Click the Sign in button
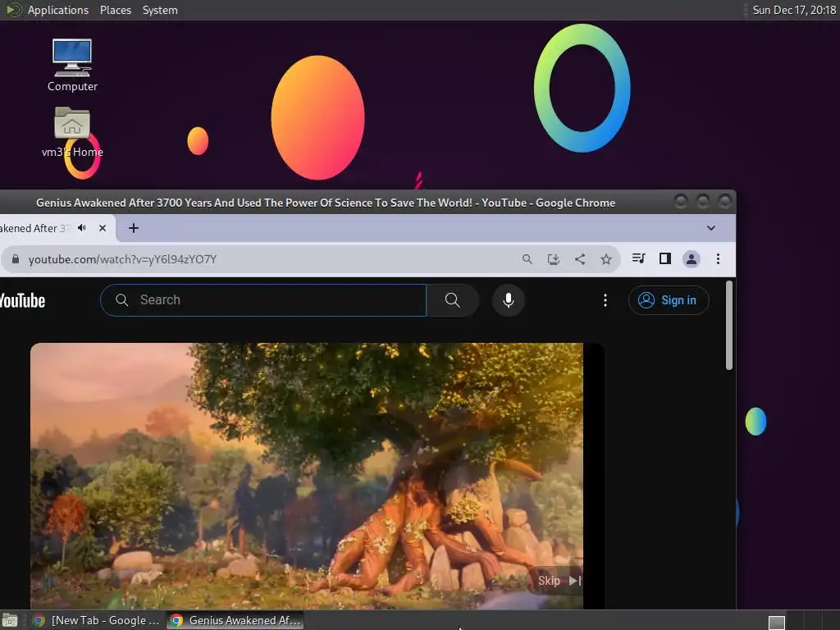The width and height of the screenshot is (840, 630). pyautogui.click(x=669, y=300)
